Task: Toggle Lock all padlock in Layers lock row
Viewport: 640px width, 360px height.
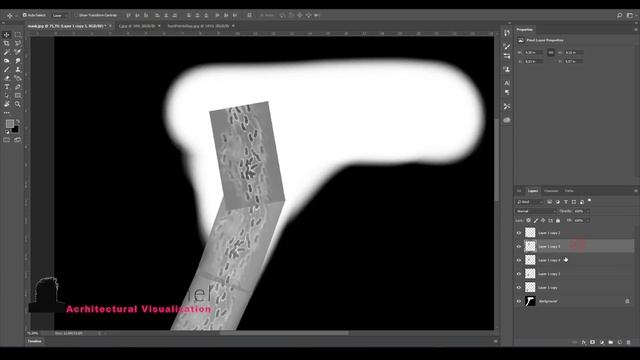Action: point(558,220)
